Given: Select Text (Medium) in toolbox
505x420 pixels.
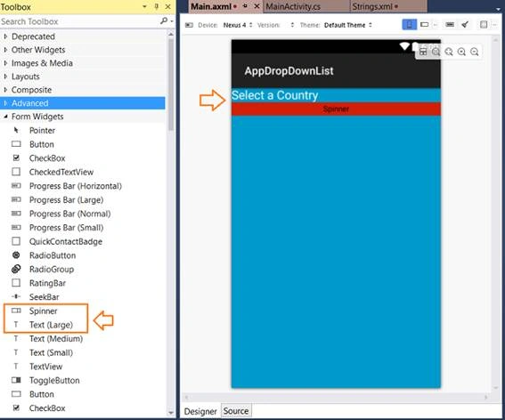Looking at the screenshot, I should 56,338.
